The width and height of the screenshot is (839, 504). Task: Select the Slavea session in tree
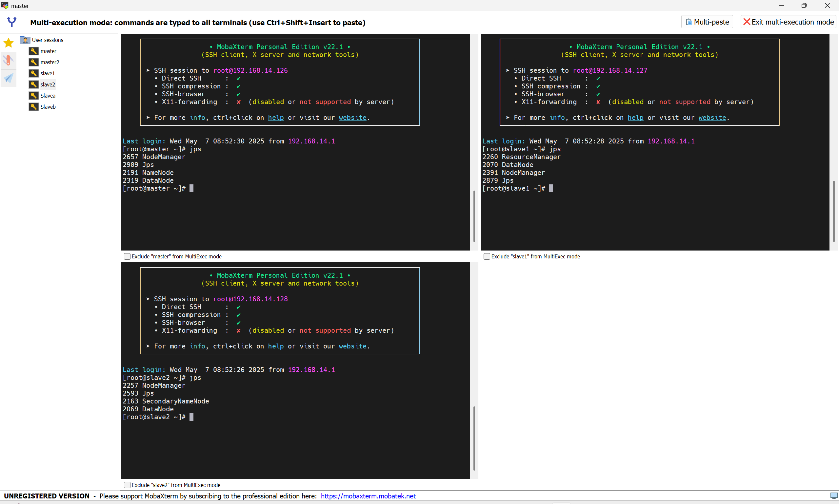tap(48, 96)
